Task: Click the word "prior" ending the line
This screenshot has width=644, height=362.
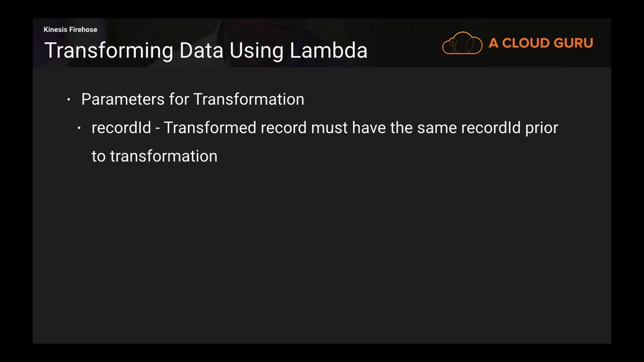Action: tap(541, 128)
